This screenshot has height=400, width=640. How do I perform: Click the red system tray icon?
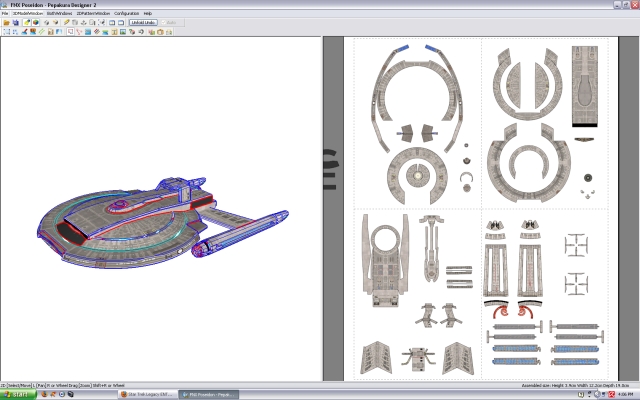pyautogui.click(x=611, y=394)
